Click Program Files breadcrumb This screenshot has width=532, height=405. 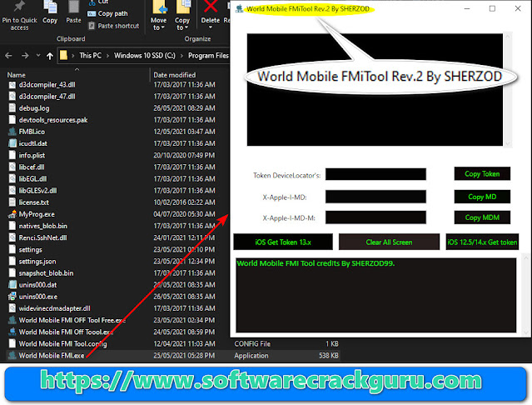point(208,55)
